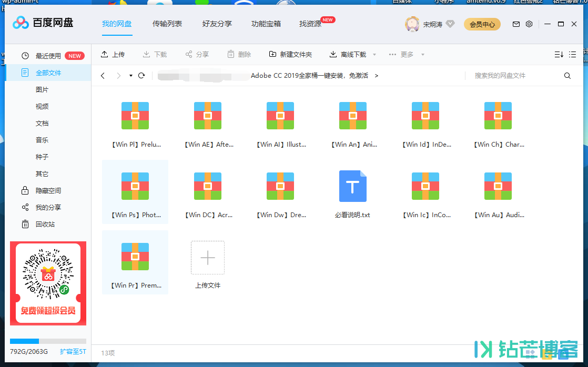Open the sort order icon
Image resolution: width=588 pixels, height=367 pixels.
[559, 54]
